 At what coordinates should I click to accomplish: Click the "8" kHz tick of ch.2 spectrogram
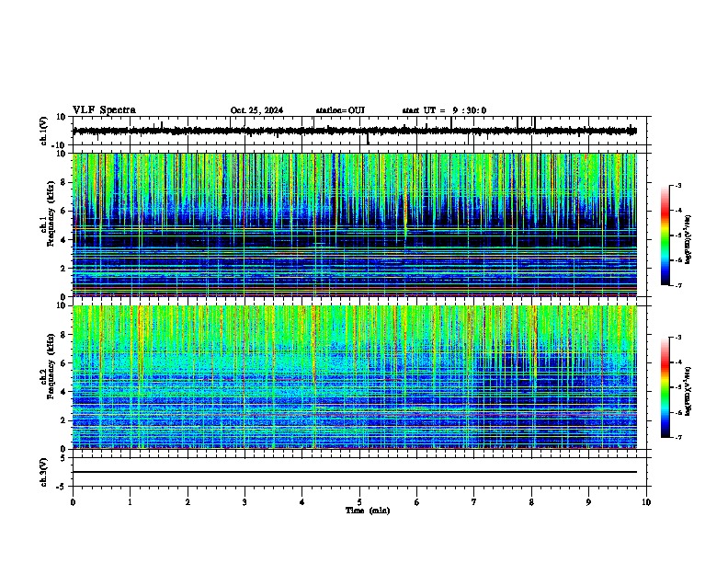coord(63,335)
